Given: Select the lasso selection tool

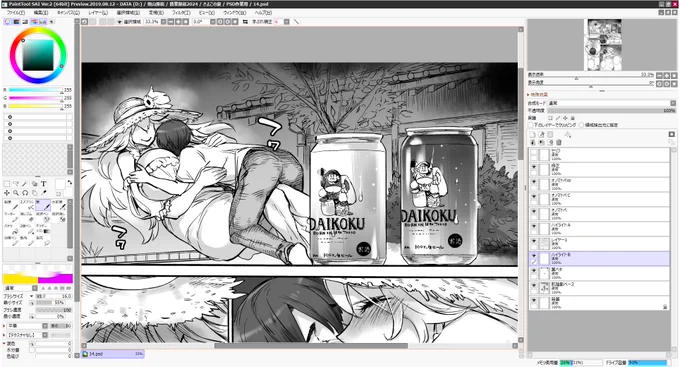Looking at the screenshot, I should tap(16, 184).
